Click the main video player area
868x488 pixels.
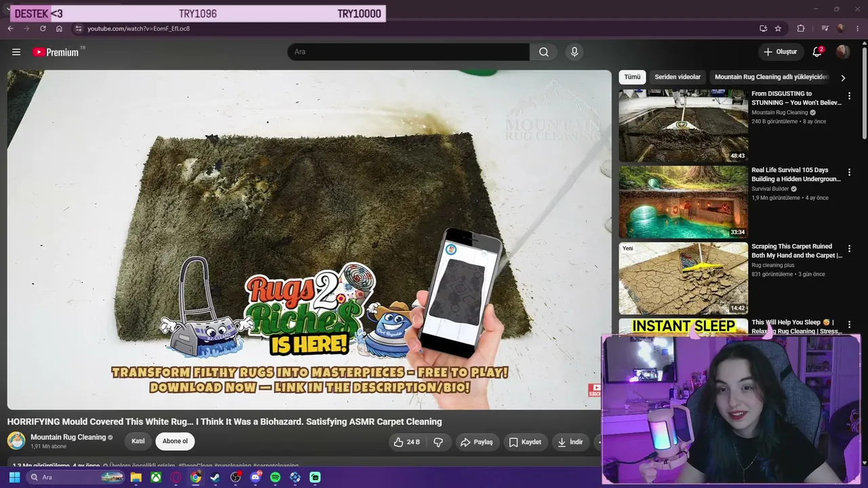(309, 240)
